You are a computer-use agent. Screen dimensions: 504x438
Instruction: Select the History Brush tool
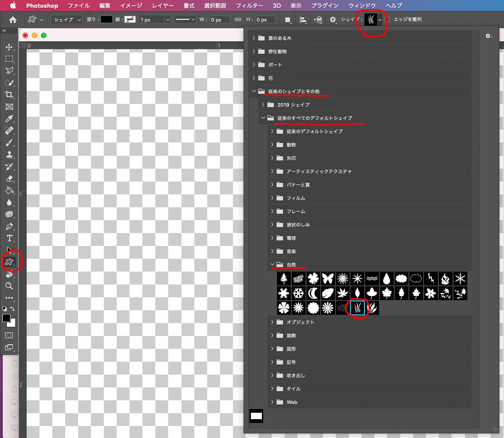pos(9,166)
